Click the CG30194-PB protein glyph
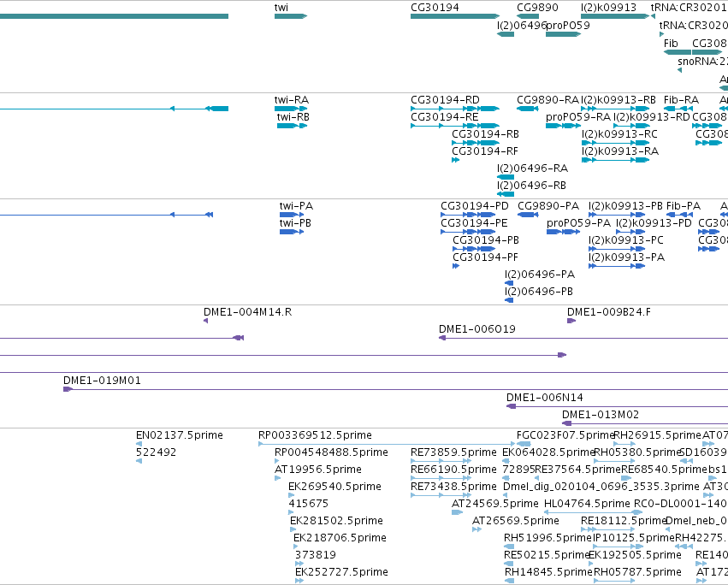 coord(474,249)
